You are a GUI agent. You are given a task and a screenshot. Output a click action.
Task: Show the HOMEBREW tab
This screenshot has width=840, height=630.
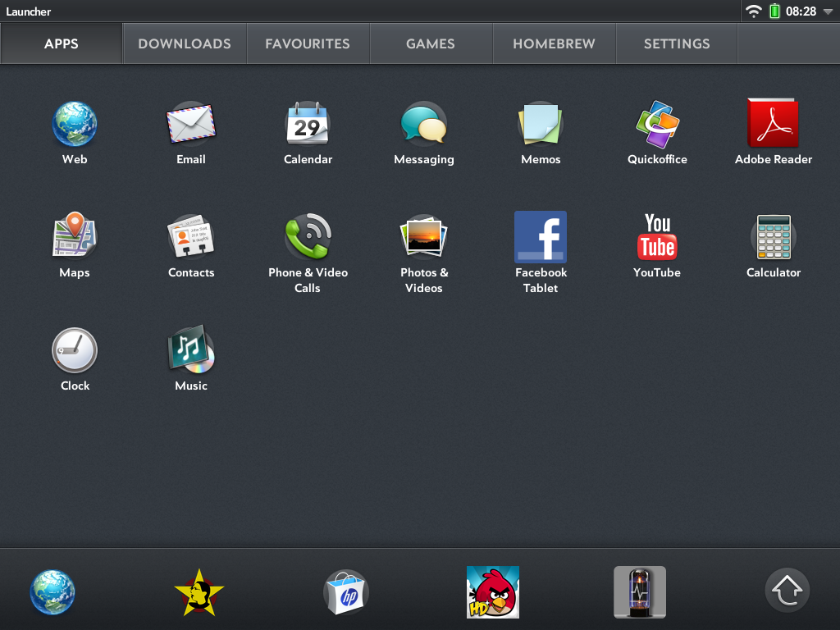[x=554, y=43]
